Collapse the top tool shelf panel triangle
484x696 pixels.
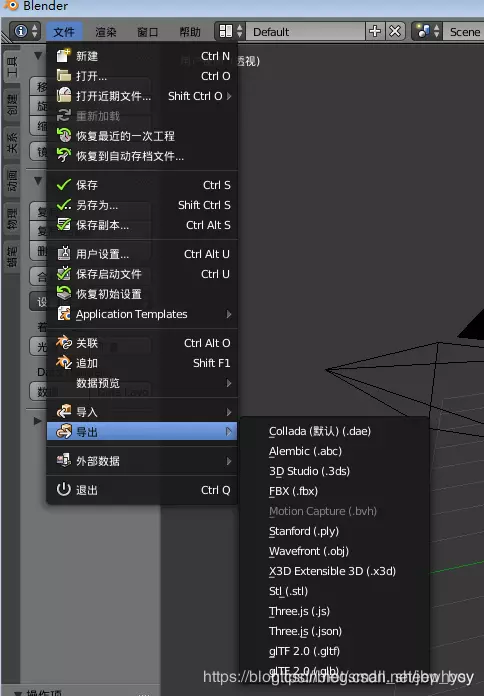[x=38, y=55]
